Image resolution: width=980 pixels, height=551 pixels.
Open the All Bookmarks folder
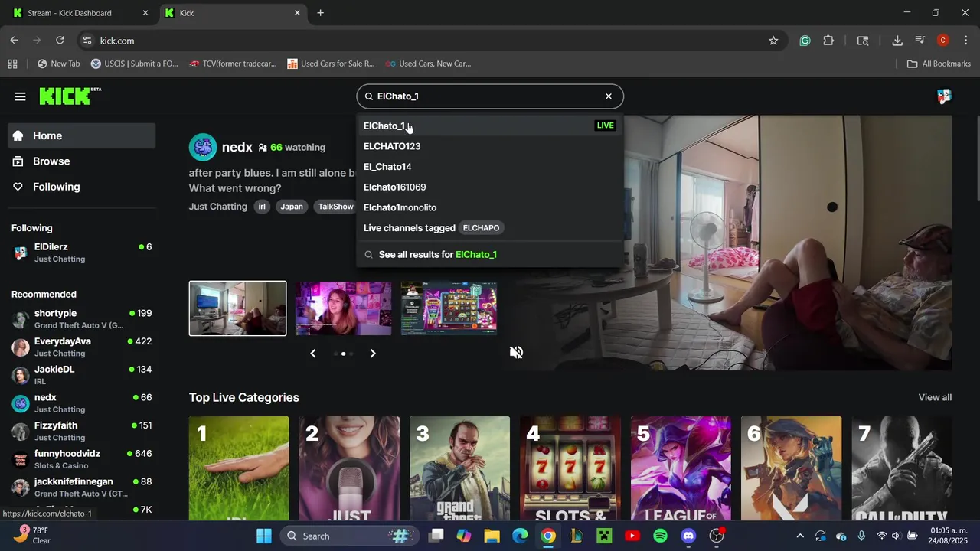[939, 64]
